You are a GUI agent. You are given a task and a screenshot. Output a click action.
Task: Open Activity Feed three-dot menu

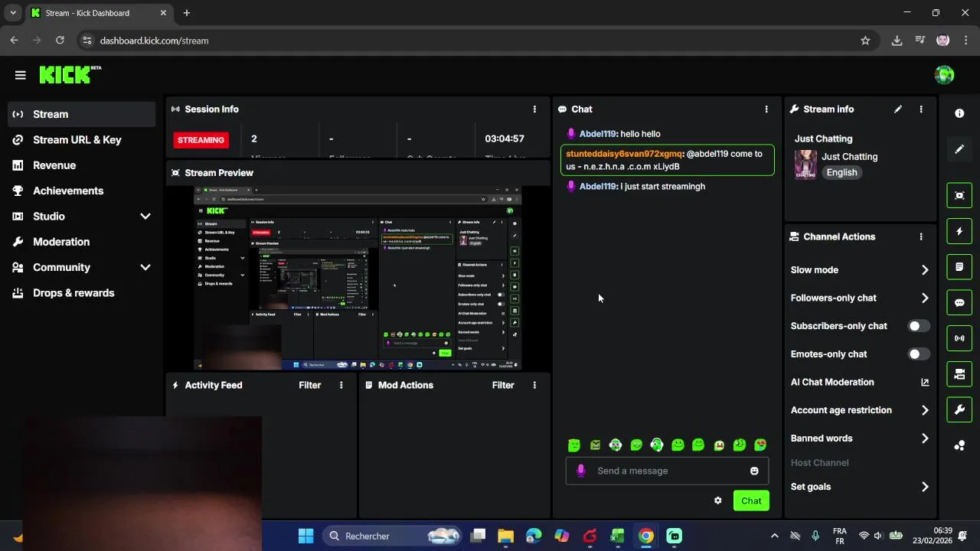point(341,385)
